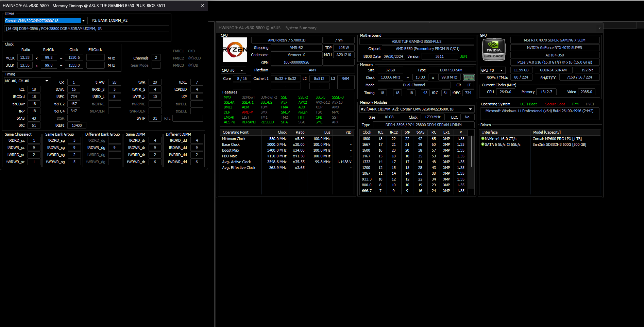
Task: Click the Channels value 2
Action: (156, 58)
